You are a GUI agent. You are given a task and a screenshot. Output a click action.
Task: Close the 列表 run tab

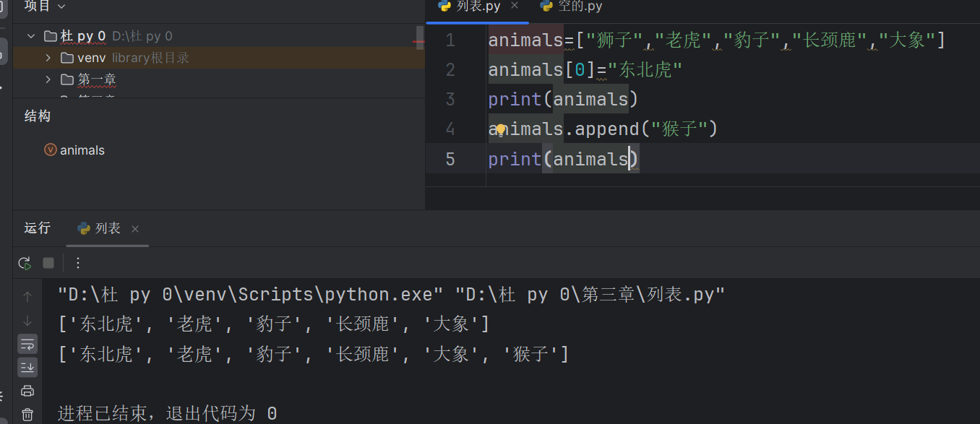coord(134,229)
